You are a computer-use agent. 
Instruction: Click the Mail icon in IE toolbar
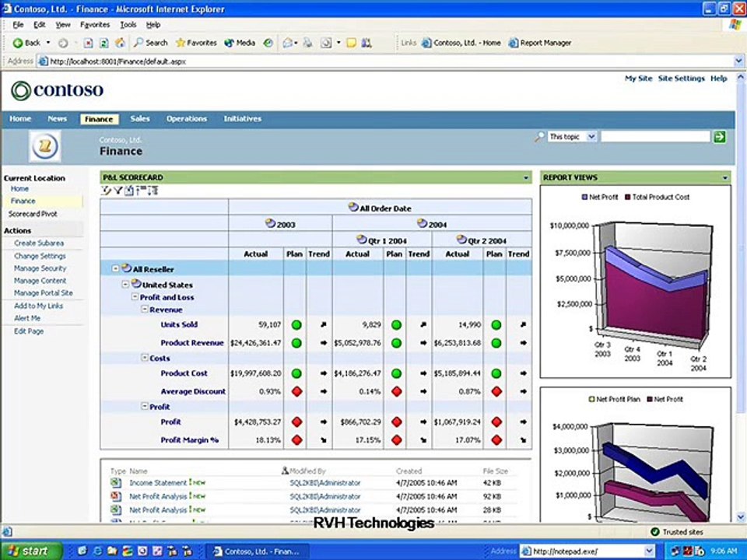287,43
